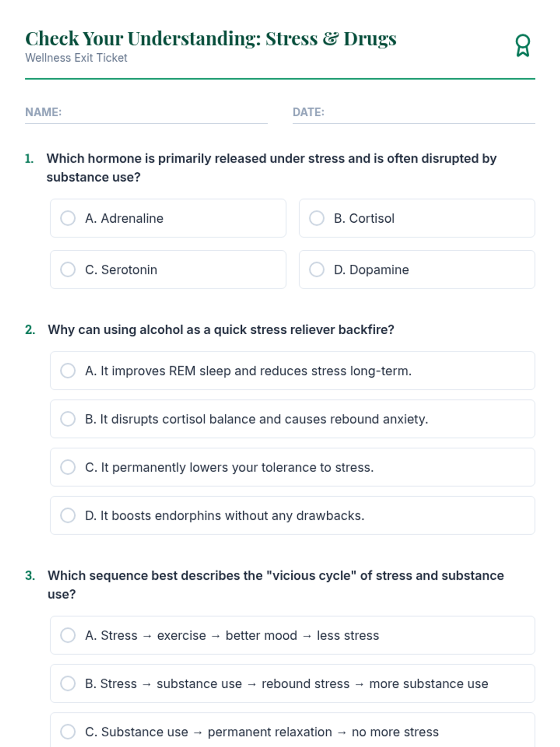The width and height of the screenshot is (560, 747).
Task: Choose option A about improving REM sleep
Action: 293,371
